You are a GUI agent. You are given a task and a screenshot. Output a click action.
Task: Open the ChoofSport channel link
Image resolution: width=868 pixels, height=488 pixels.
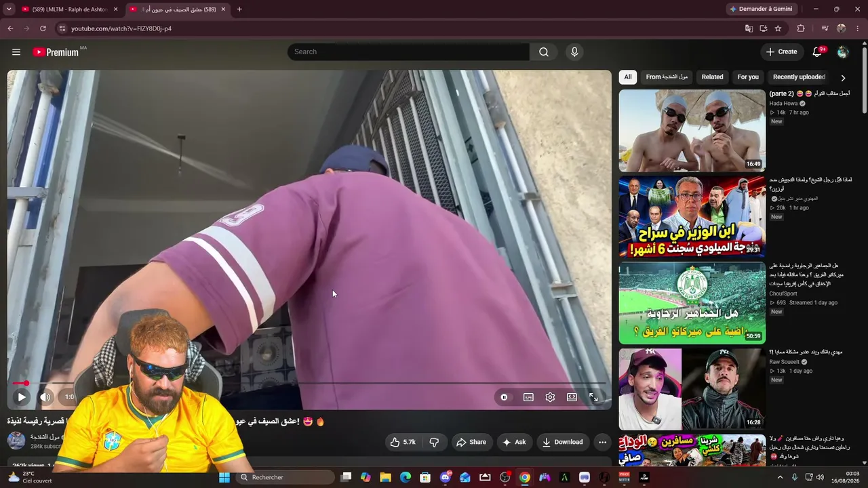click(x=783, y=294)
